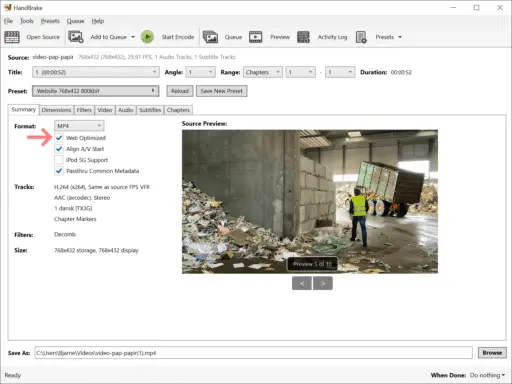The image size is (512, 384).
Task: Open the Range Chapters dropdown
Action: coord(263,72)
